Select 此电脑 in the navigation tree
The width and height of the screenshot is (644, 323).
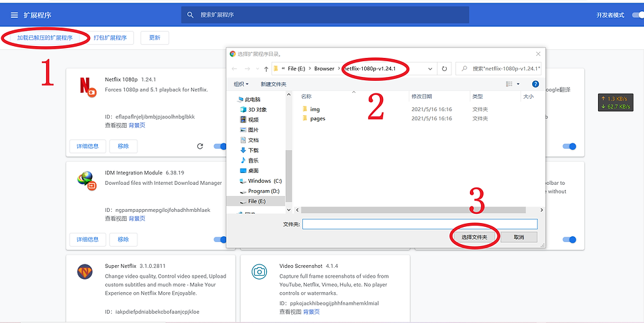pyautogui.click(x=249, y=99)
